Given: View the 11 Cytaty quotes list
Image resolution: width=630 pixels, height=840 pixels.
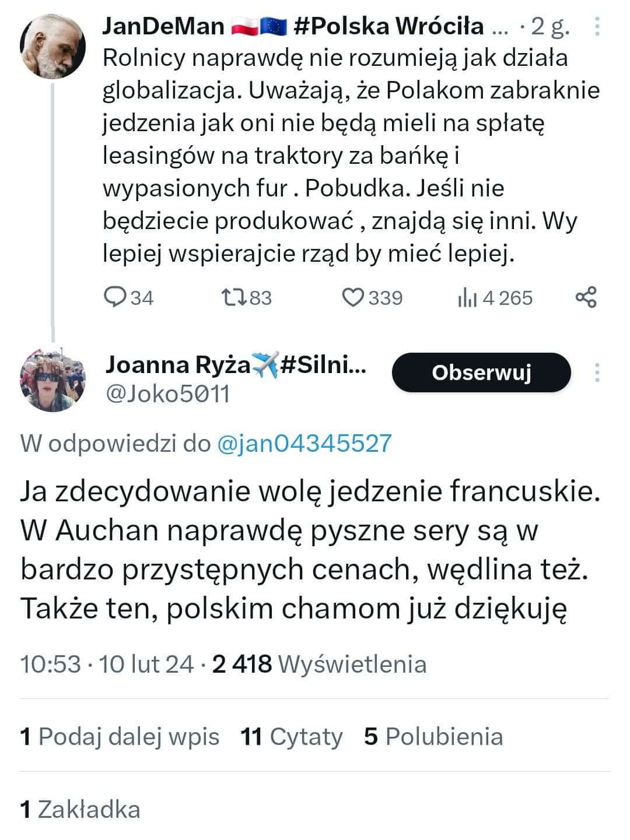Looking at the screenshot, I should (x=292, y=736).
